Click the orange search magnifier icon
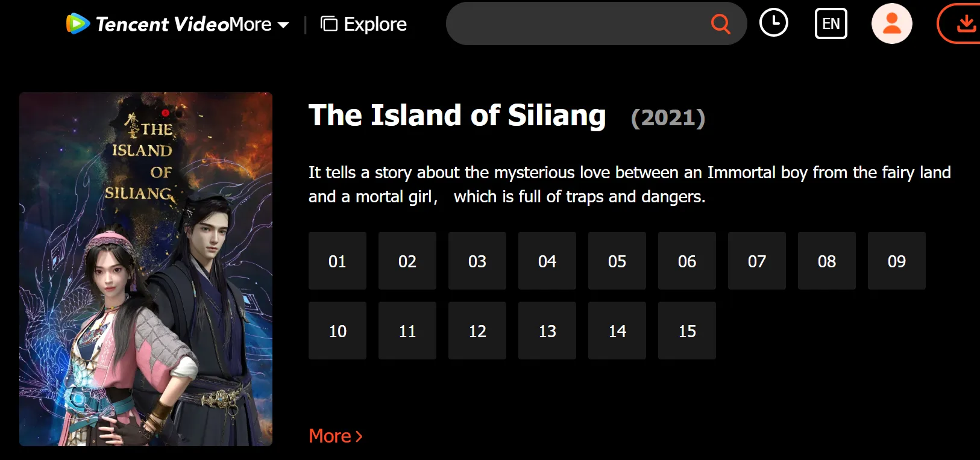Screen dimensions: 980x460 (720, 24)
